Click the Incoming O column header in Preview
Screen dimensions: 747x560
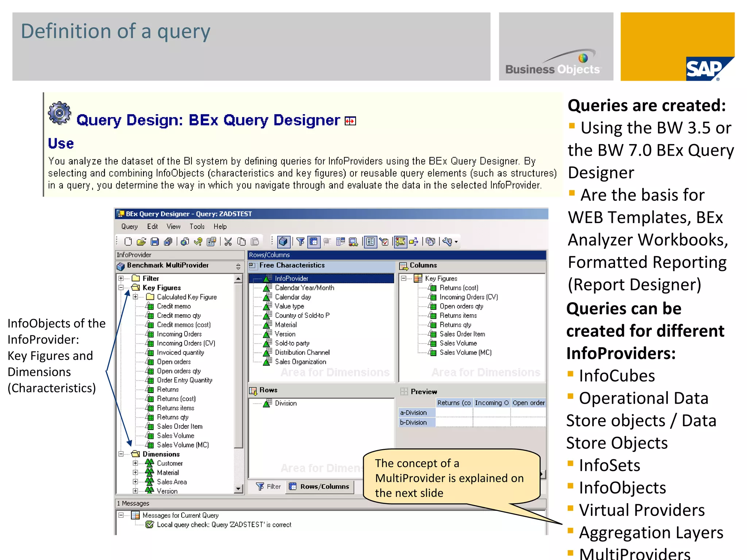click(x=492, y=402)
